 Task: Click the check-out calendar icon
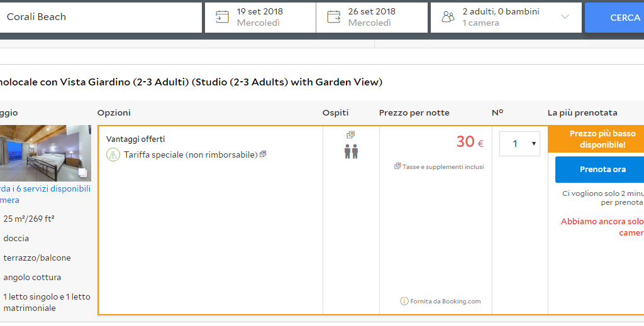pos(333,17)
